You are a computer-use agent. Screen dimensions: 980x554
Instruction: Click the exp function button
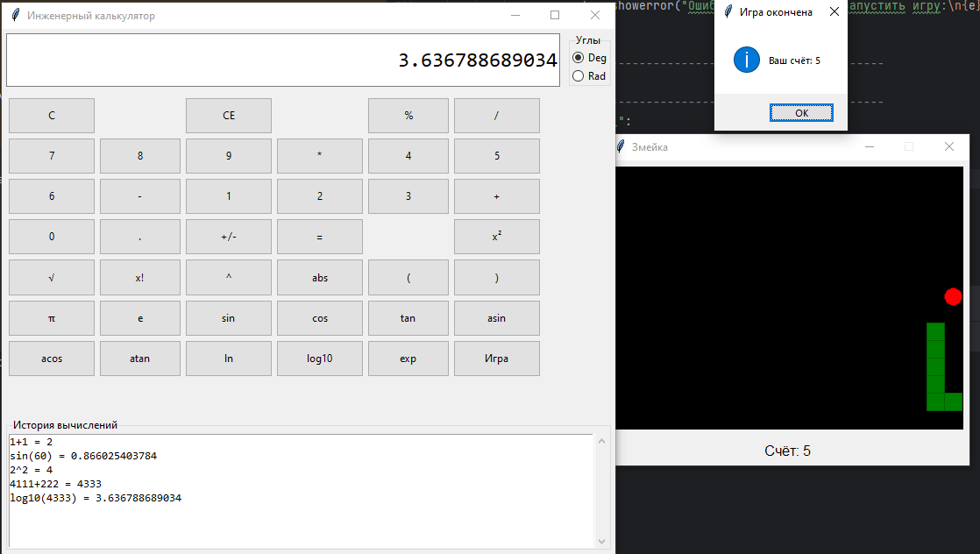point(408,359)
